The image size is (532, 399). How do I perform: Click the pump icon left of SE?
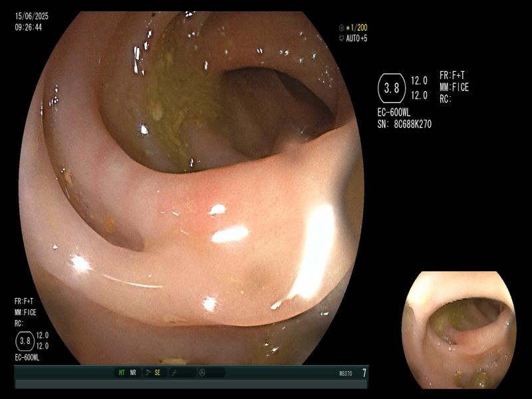[x=148, y=372]
